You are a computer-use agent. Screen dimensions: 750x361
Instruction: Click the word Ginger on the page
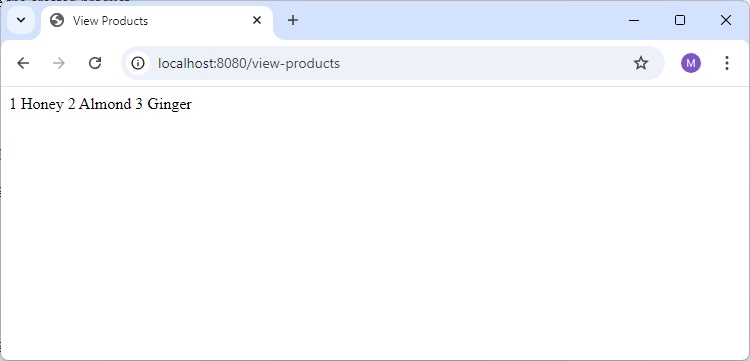click(169, 104)
